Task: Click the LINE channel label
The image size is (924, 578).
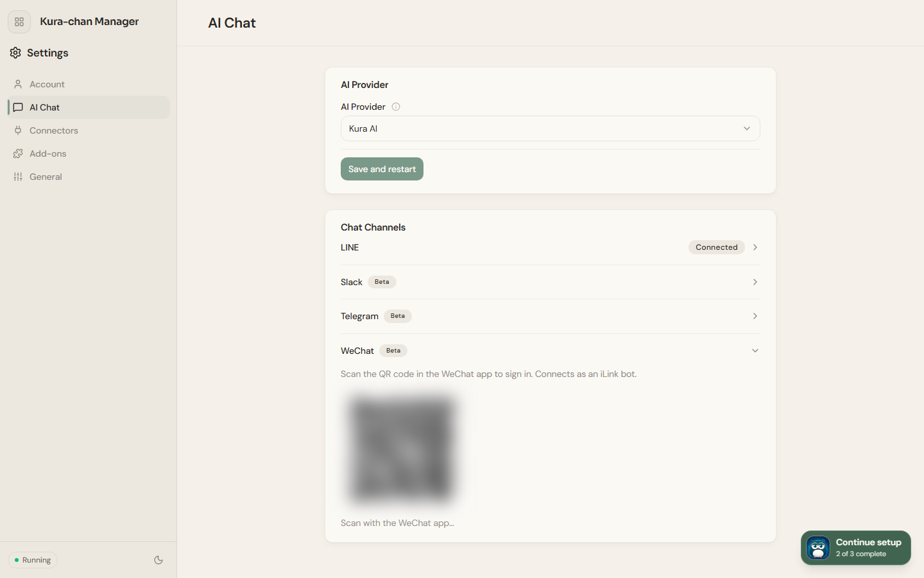Action: [350, 247]
